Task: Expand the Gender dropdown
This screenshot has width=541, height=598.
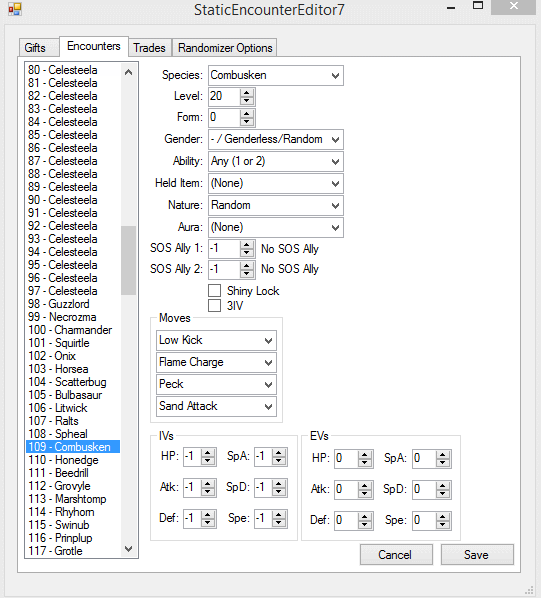Action: 276,139
